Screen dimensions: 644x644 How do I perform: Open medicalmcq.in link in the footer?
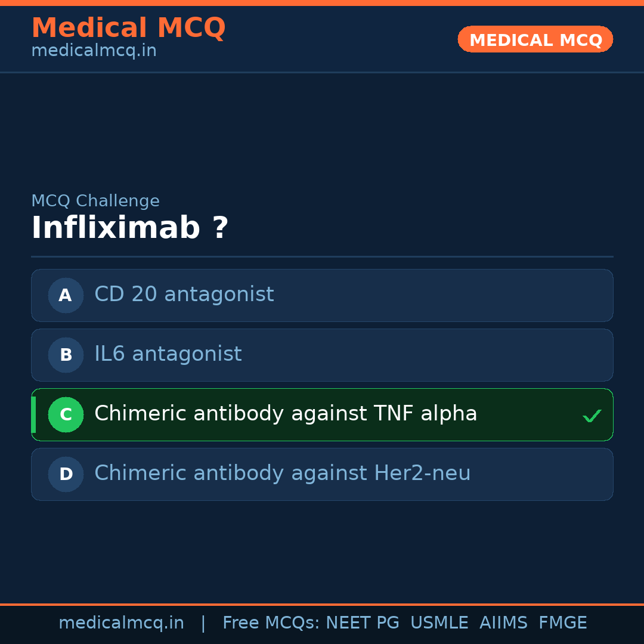[121, 623]
